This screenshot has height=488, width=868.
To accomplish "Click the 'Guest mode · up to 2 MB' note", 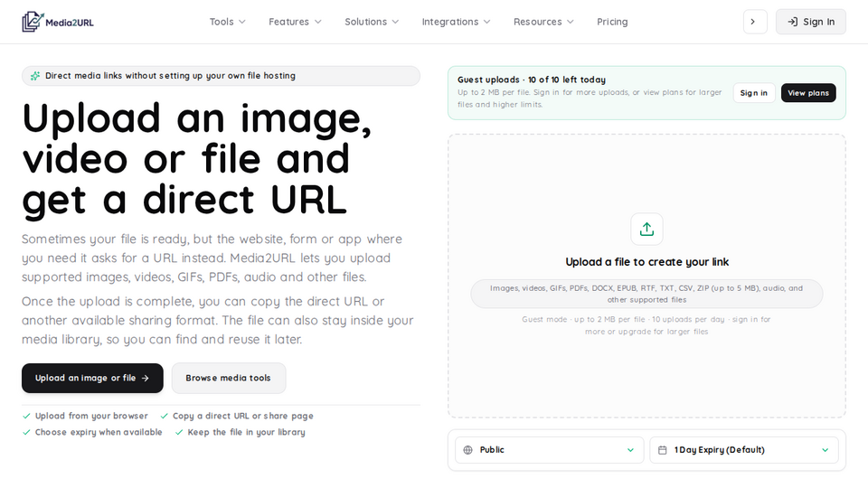I will pyautogui.click(x=646, y=325).
